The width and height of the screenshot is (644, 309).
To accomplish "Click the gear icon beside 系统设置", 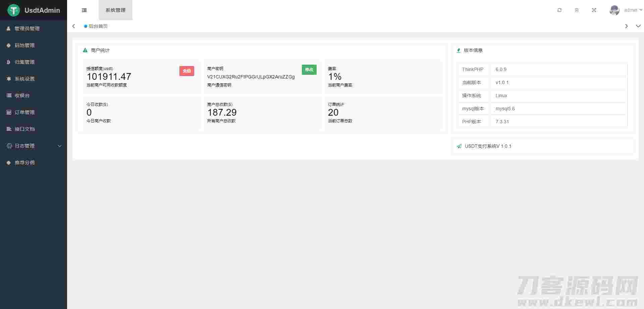I will tap(9, 79).
